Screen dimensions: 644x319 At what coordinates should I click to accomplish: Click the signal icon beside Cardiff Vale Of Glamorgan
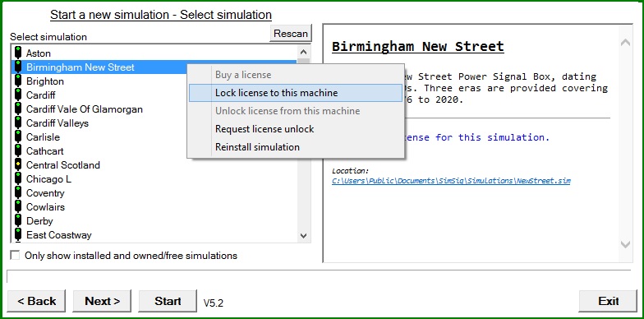coord(18,109)
